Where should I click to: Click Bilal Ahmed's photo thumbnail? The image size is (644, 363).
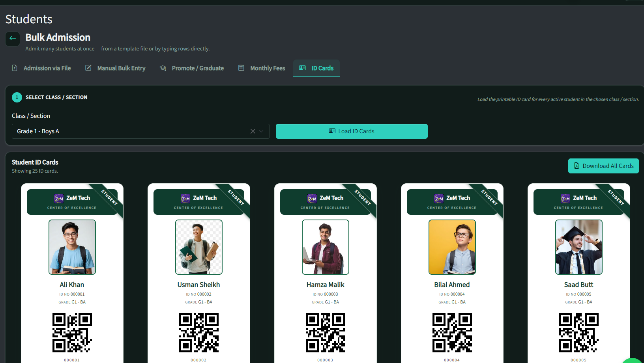pos(452,247)
